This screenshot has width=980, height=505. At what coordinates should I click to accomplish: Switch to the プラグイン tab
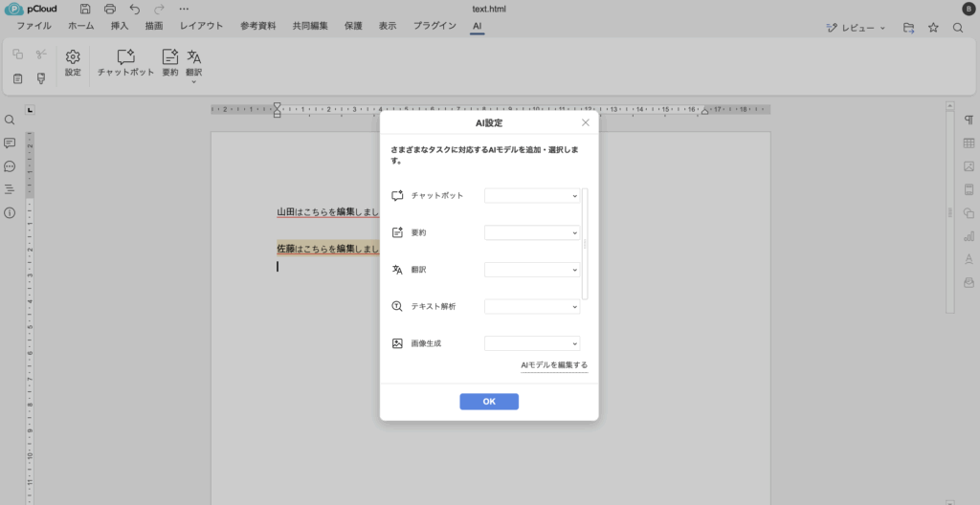pos(434,26)
